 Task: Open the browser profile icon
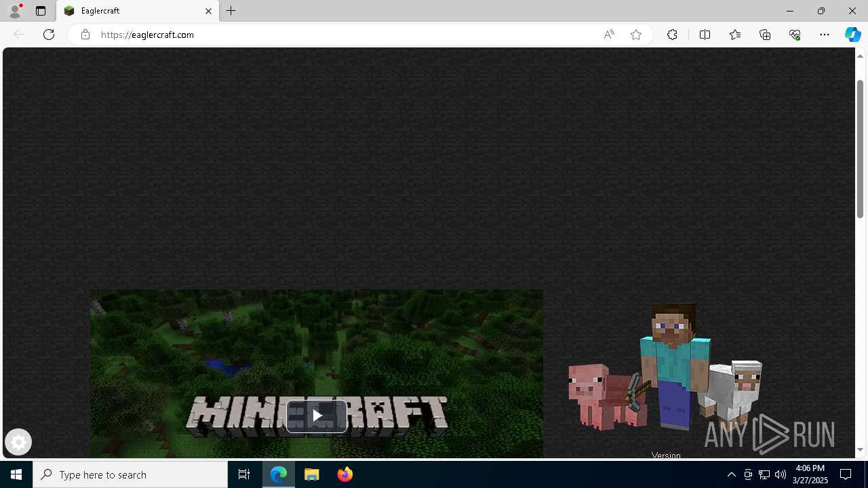click(15, 11)
